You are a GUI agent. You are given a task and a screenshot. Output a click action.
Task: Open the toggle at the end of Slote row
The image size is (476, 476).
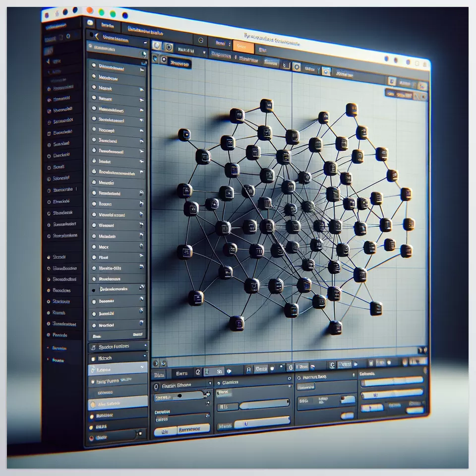pos(140,433)
